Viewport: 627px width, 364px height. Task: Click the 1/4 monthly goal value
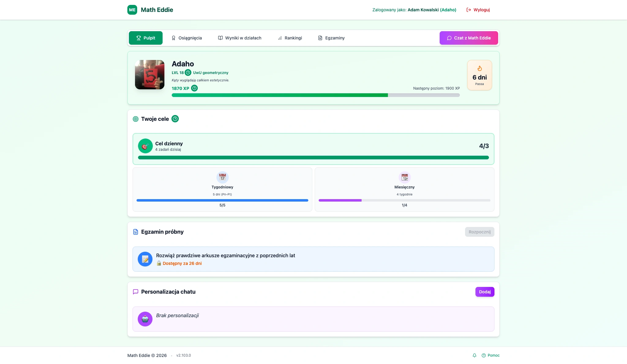[x=404, y=205]
